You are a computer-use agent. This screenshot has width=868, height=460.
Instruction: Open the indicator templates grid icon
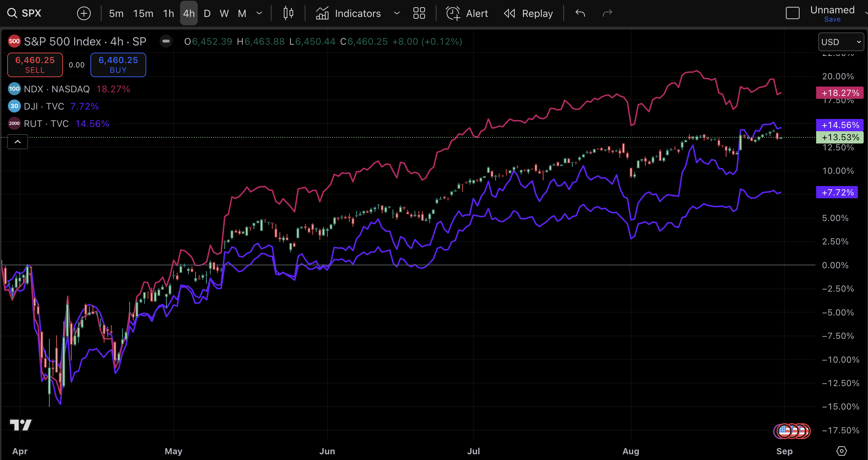click(x=419, y=13)
